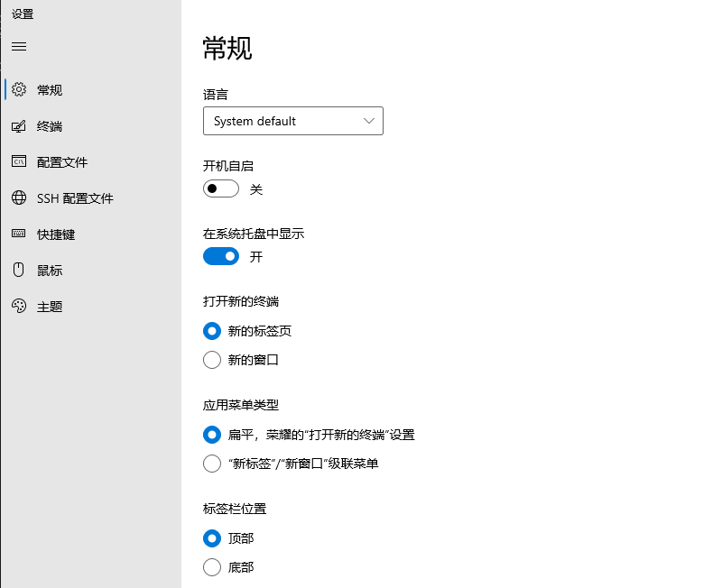
Task: Click the chevron arrow in language combo box
Action: point(368,121)
